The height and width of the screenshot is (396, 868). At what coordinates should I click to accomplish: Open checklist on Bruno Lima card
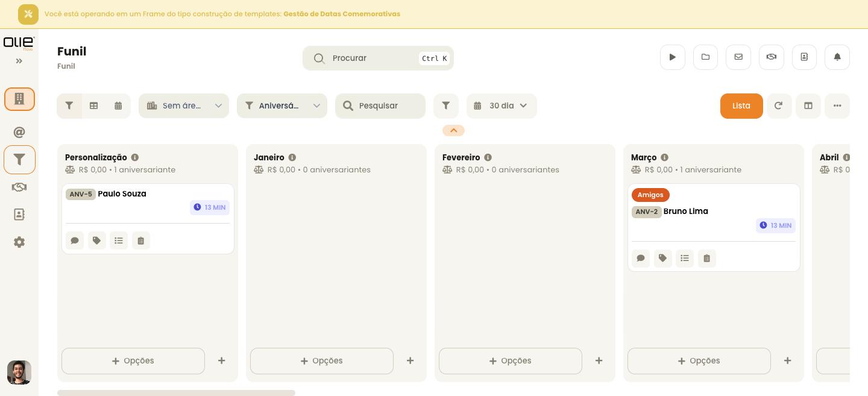coord(685,258)
